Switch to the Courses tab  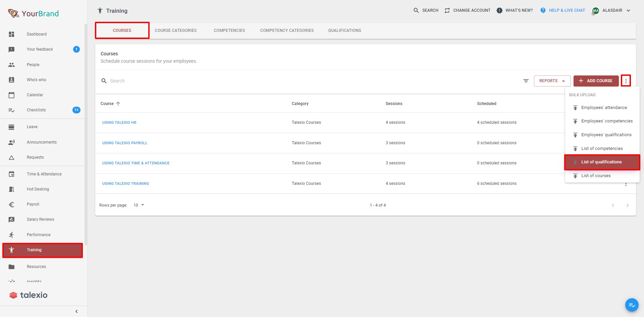point(122,31)
